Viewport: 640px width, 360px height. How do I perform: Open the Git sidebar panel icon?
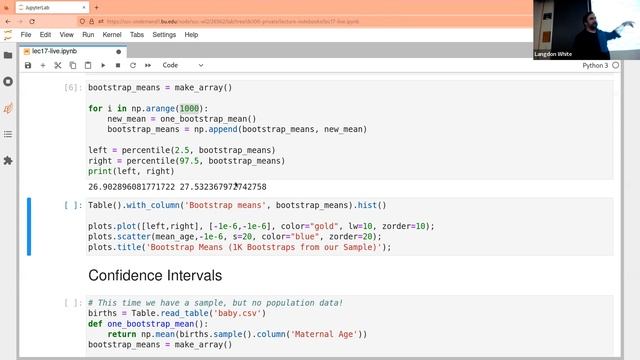click(x=8, y=108)
